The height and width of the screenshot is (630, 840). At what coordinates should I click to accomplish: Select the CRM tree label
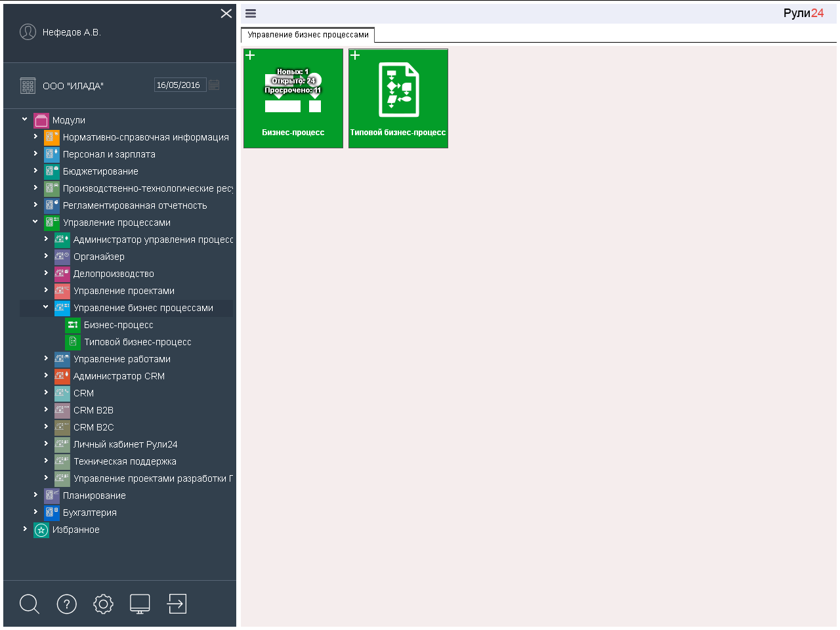(83, 393)
